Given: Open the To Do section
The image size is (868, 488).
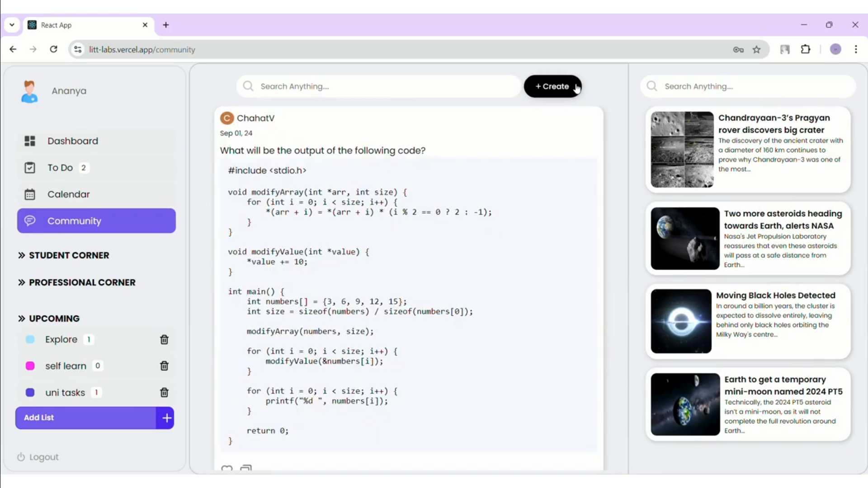Looking at the screenshot, I should pos(60,168).
